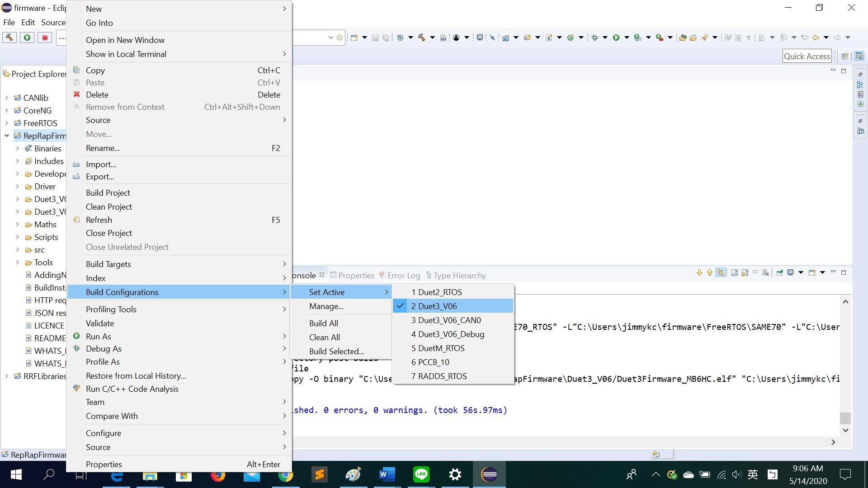Click the Open Console icon

point(812,272)
